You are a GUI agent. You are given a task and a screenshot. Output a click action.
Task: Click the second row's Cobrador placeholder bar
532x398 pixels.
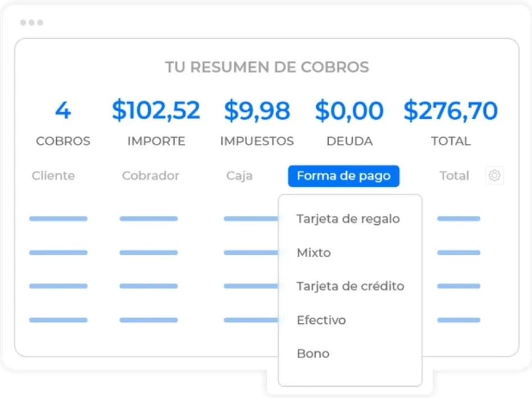point(149,252)
